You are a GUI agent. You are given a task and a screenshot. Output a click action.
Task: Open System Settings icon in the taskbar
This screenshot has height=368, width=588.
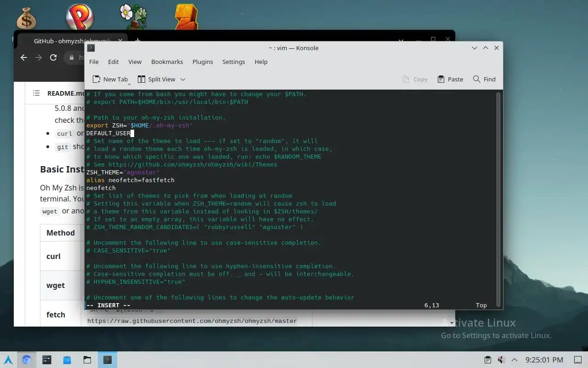pos(46,360)
